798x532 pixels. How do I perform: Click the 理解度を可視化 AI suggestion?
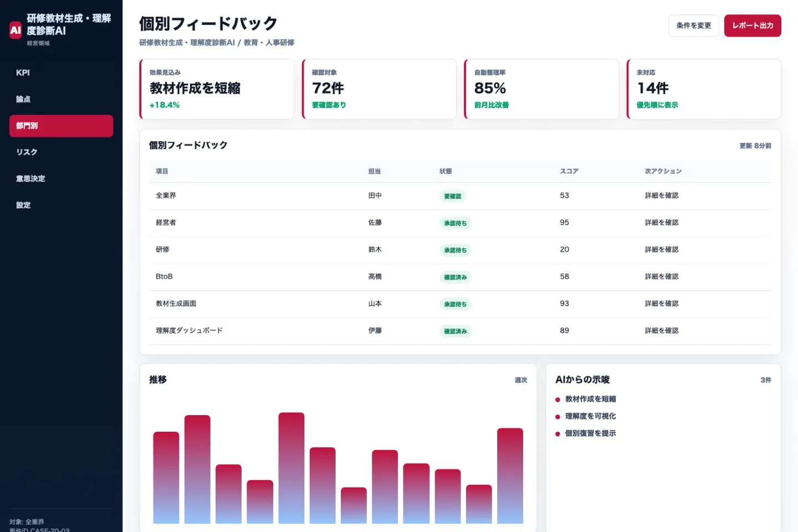click(x=591, y=416)
